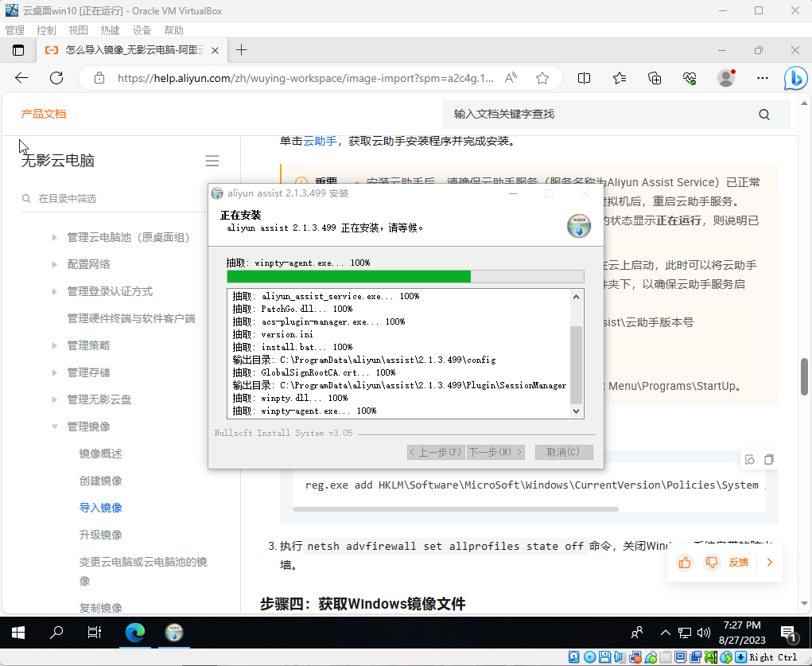Click the installer log scroll-down arrow

(576, 411)
